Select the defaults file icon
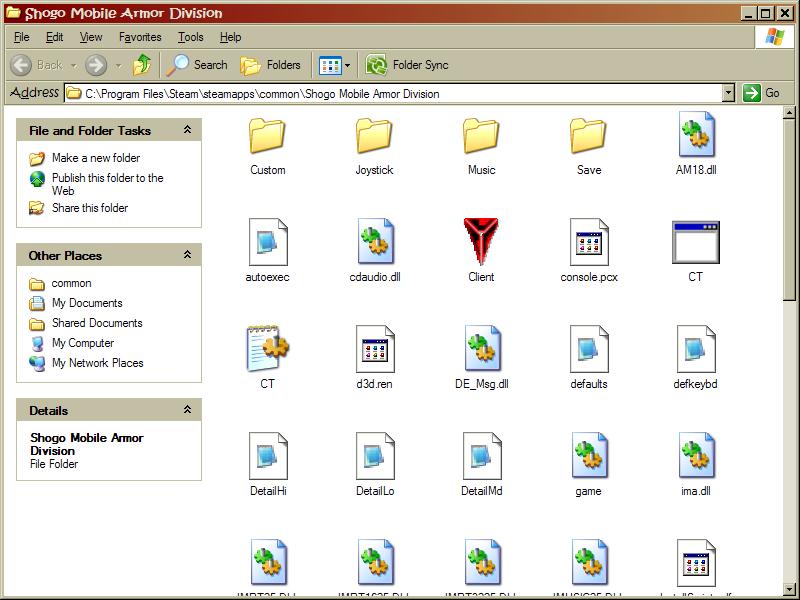The width and height of the screenshot is (800, 600). click(x=589, y=349)
